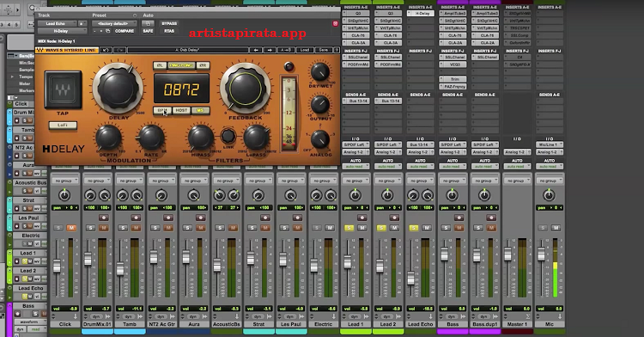Select HOST sync delay mode
644x337 pixels.
pos(181,111)
